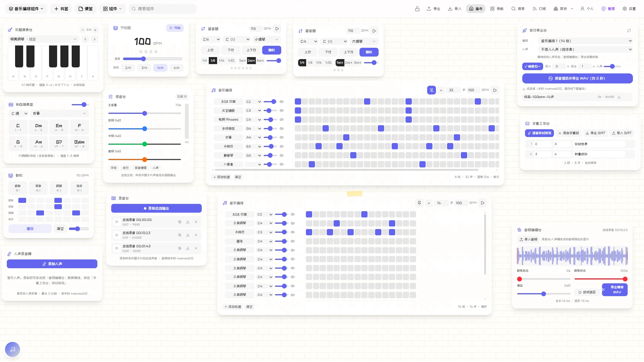This screenshot has height=362, width=644.
Task: Click 录制总线输出 button
Action: (x=156, y=208)
